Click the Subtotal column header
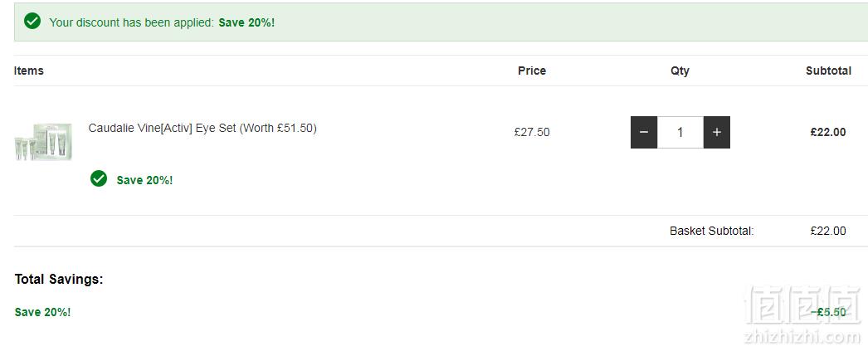 click(828, 71)
